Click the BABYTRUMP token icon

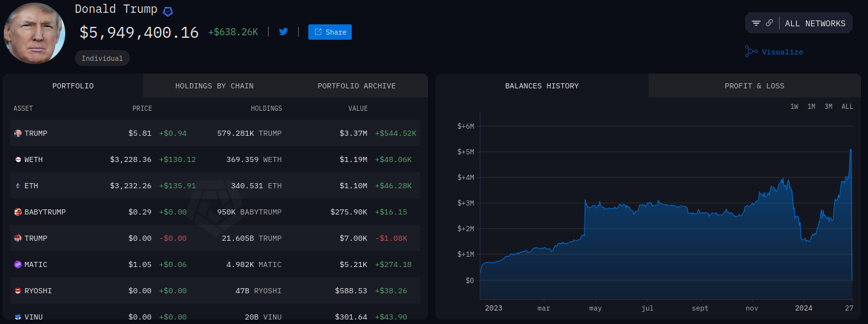click(18, 212)
